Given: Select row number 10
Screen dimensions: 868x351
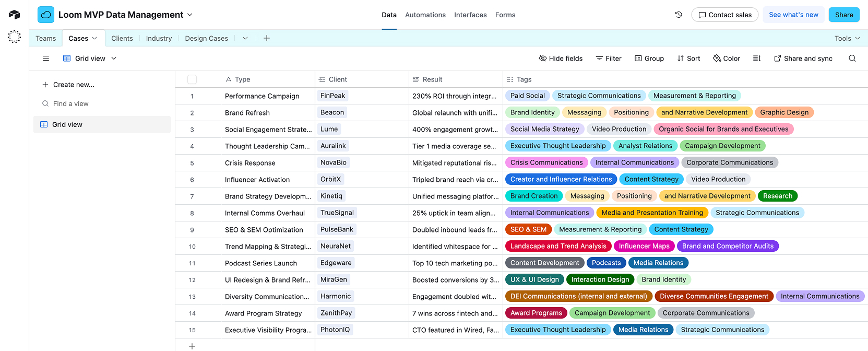Looking at the screenshot, I should [192, 247].
